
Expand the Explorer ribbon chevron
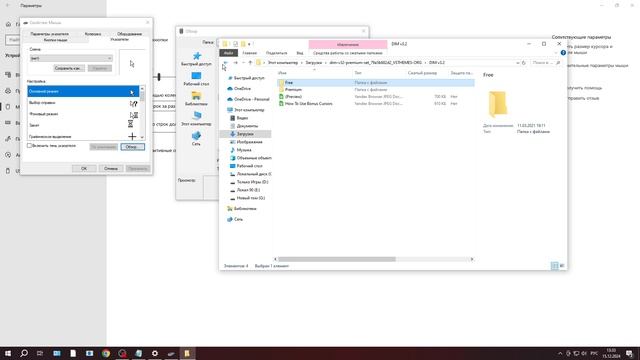point(556,53)
